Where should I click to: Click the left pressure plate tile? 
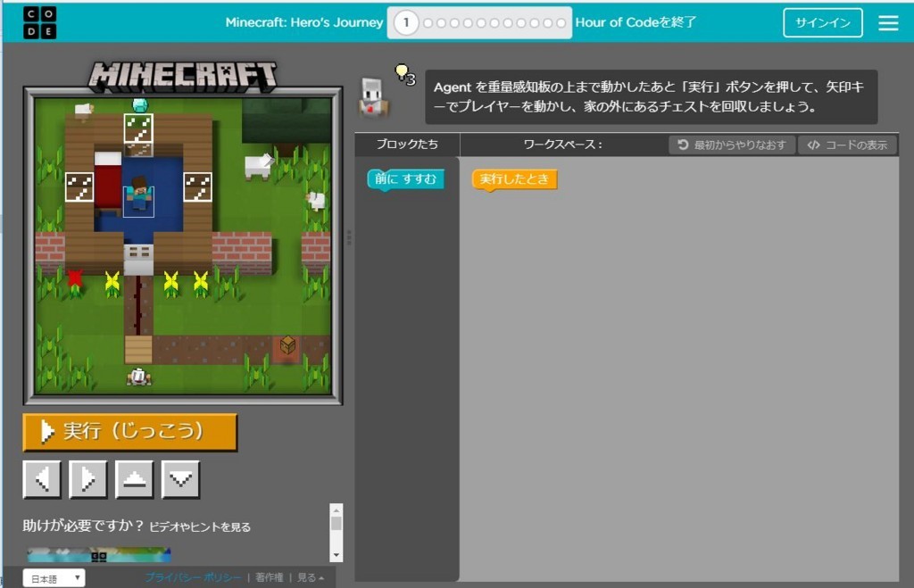[79, 187]
